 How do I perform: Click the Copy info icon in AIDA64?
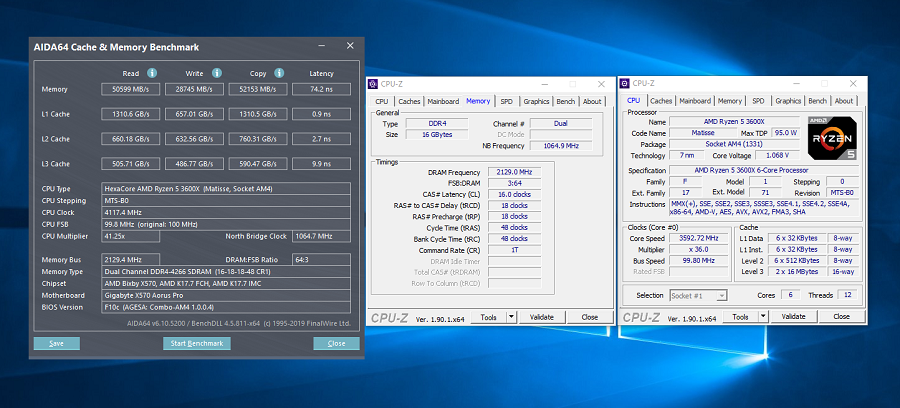pyautogui.click(x=279, y=73)
